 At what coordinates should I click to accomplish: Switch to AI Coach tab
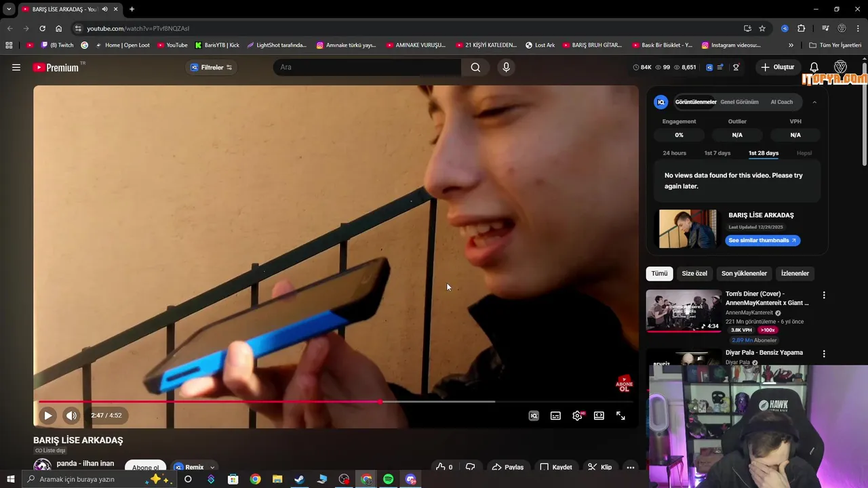click(x=781, y=102)
